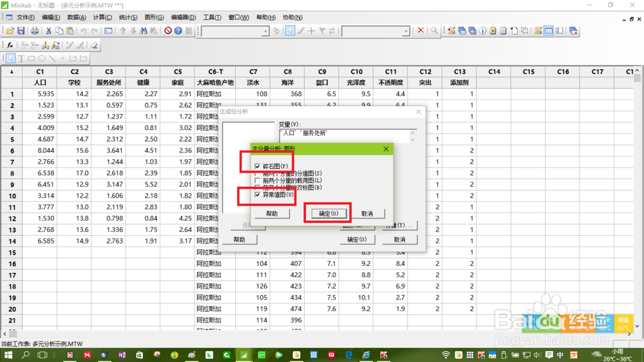Click 取消 in the 主成份分析 dialog
This screenshot has width=644, height=362.
click(400, 240)
